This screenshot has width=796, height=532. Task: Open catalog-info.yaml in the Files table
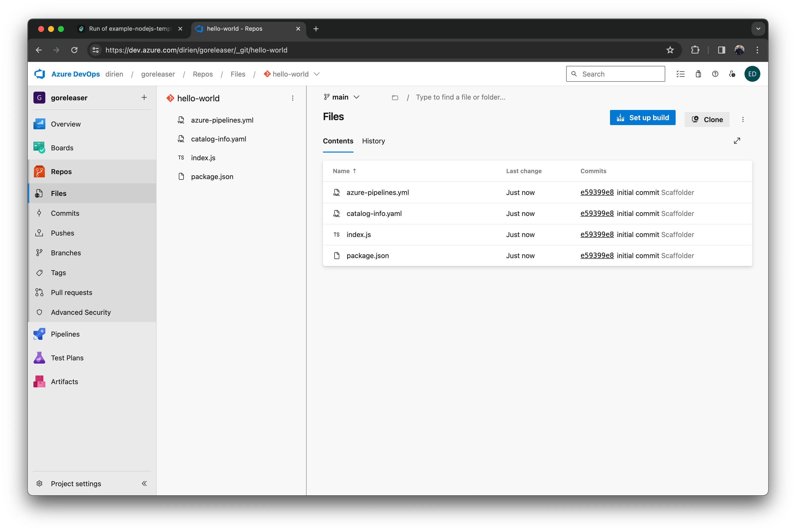click(x=374, y=213)
